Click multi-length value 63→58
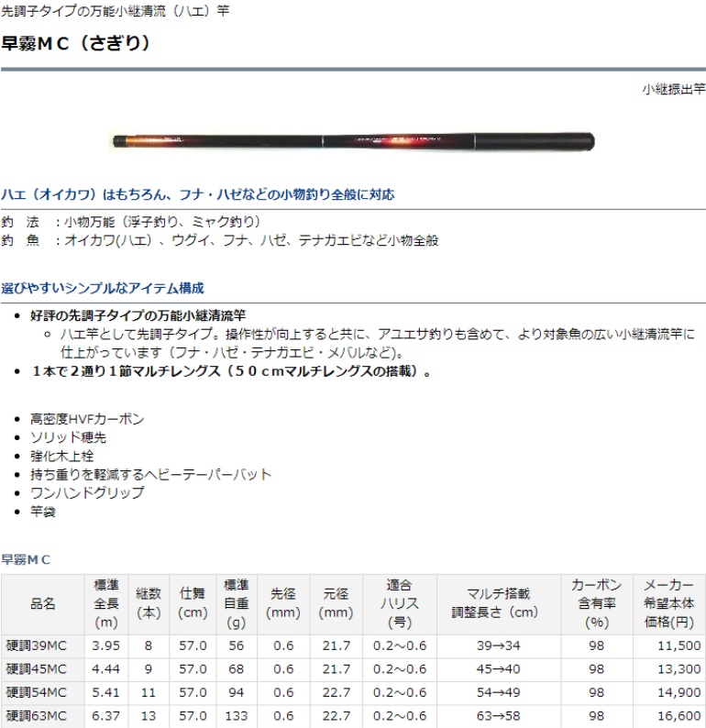 pyautogui.click(x=499, y=716)
